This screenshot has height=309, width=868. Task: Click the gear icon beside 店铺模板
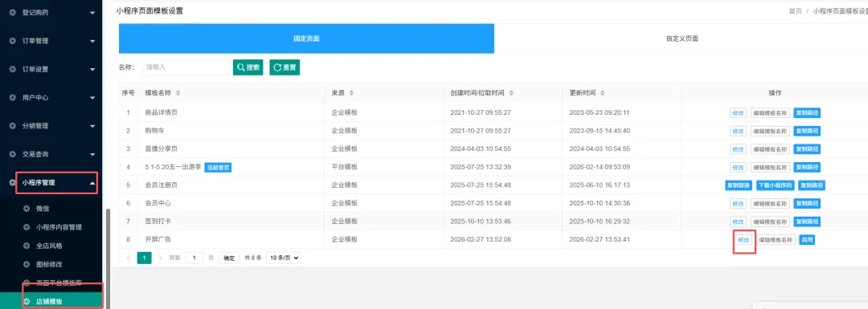click(x=26, y=301)
